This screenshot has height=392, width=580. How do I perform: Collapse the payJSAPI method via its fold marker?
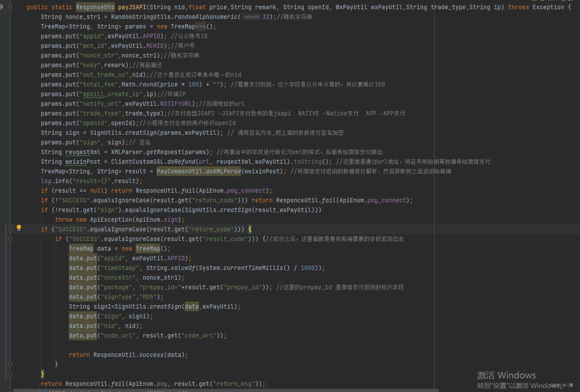coord(10,7)
